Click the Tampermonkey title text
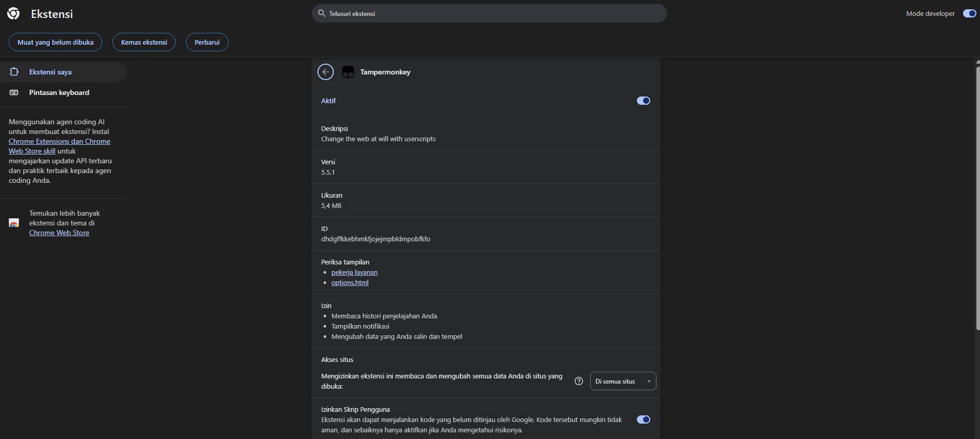 (385, 72)
